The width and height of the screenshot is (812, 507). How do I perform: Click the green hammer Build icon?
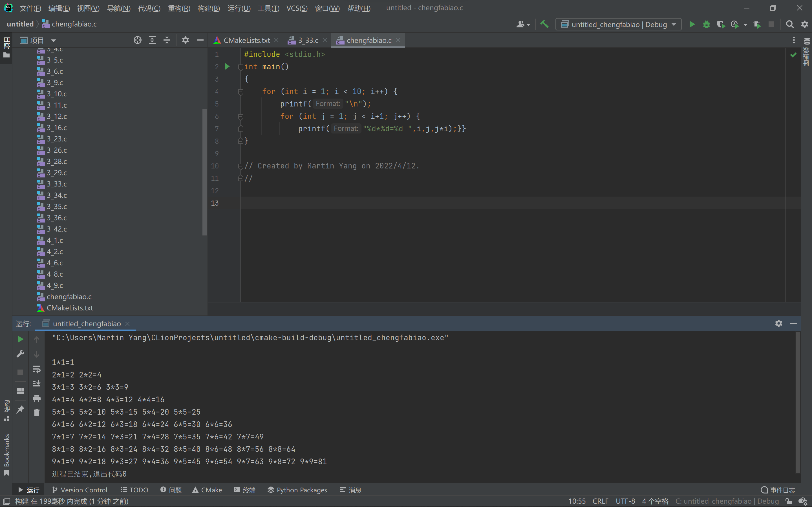pyautogui.click(x=544, y=24)
